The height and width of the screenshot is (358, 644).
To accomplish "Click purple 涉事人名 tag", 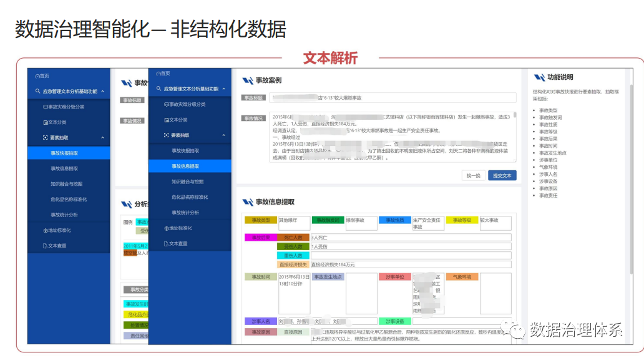I will 261,321.
